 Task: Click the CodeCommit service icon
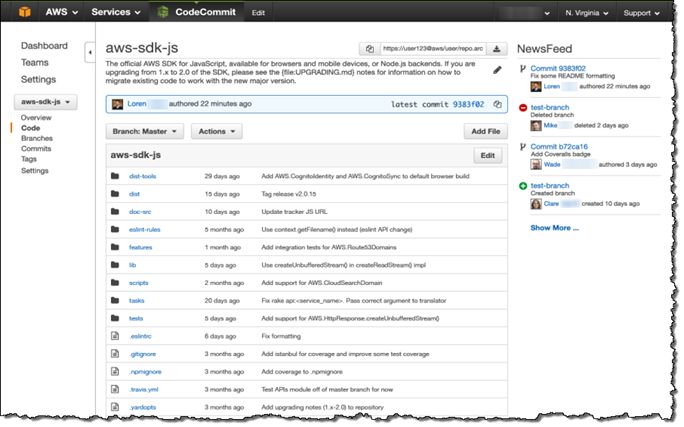pyautogui.click(x=163, y=12)
